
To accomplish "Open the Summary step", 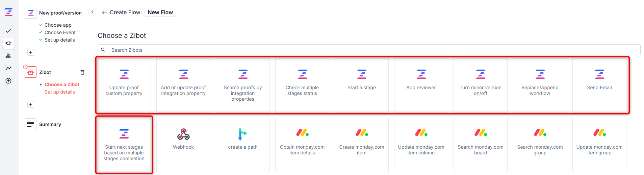I will [50, 124].
